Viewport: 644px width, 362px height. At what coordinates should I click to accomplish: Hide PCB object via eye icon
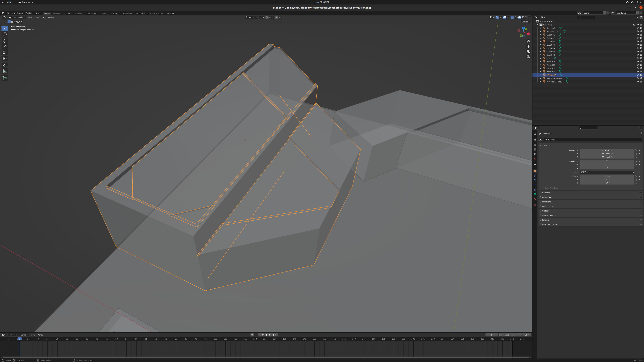(x=637, y=58)
